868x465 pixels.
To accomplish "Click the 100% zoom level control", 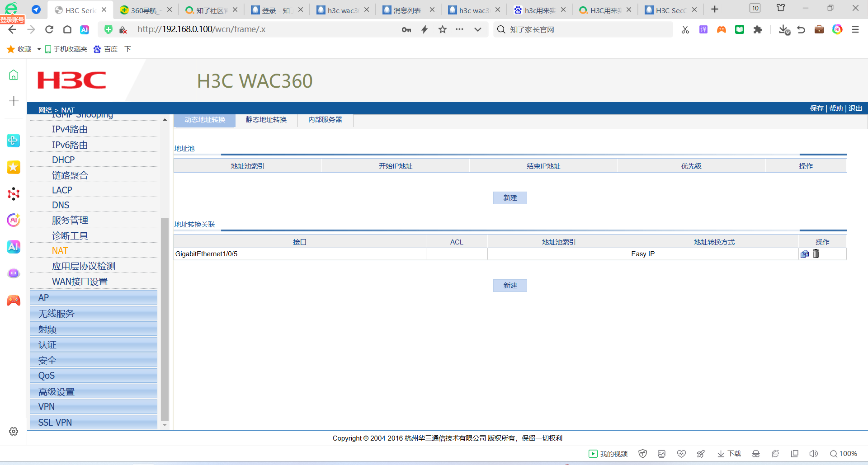I will point(844,454).
